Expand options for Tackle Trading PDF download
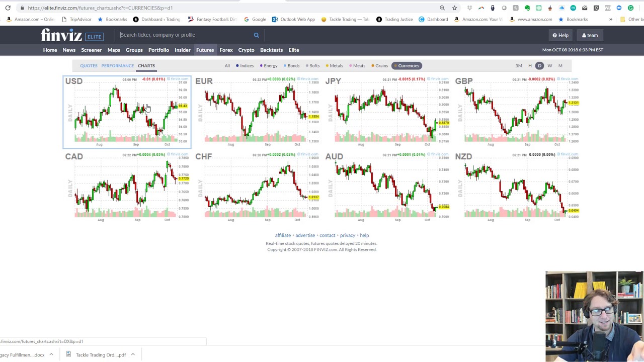 (x=133, y=354)
